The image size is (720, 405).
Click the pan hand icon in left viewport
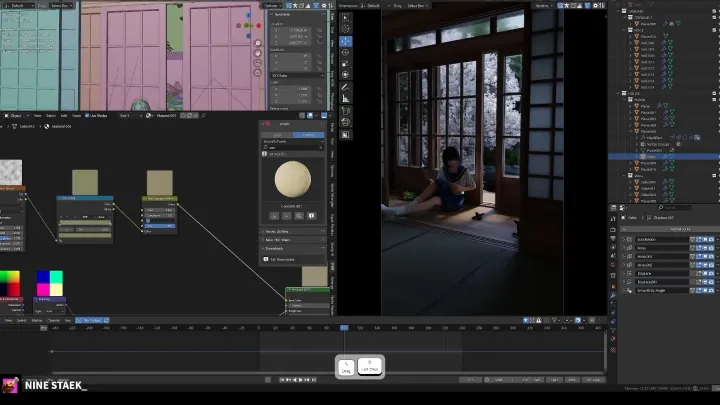(x=258, y=53)
